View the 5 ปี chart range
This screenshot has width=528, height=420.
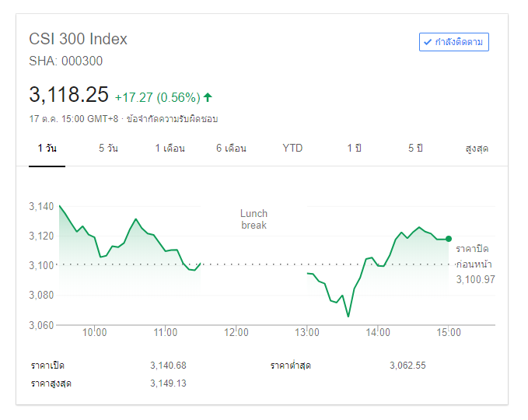tap(415, 148)
